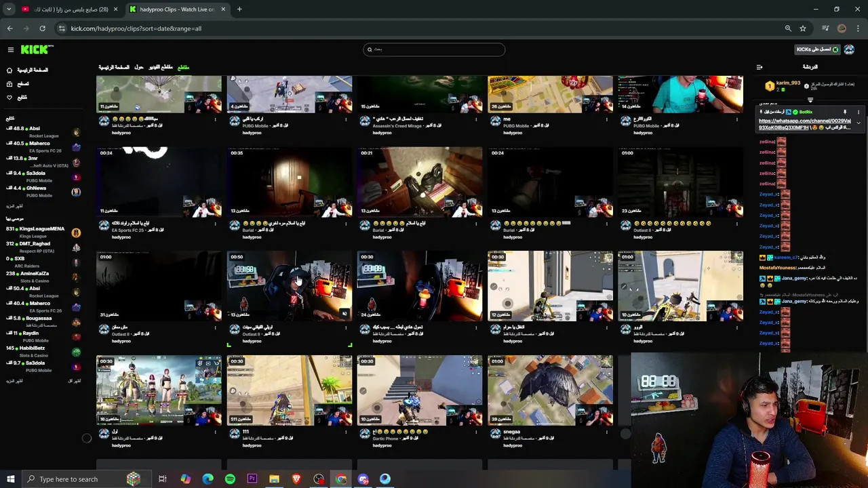Open Absi Rocket League channel in sidebar
Viewport: 868px width, 488px height.
(x=43, y=131)
